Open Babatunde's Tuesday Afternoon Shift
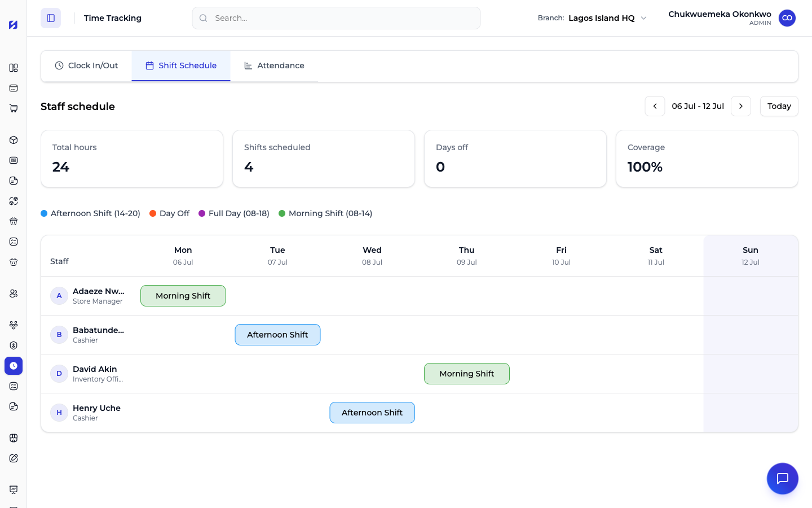Image resolution: width=812 pixels, height=508 pixels. (x=277, y=335)
